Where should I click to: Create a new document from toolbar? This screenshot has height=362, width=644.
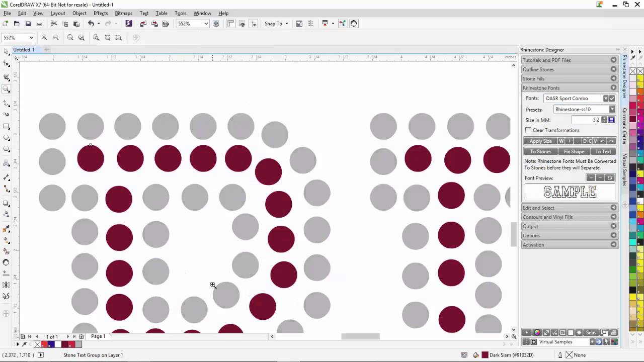tap(5, 24)
